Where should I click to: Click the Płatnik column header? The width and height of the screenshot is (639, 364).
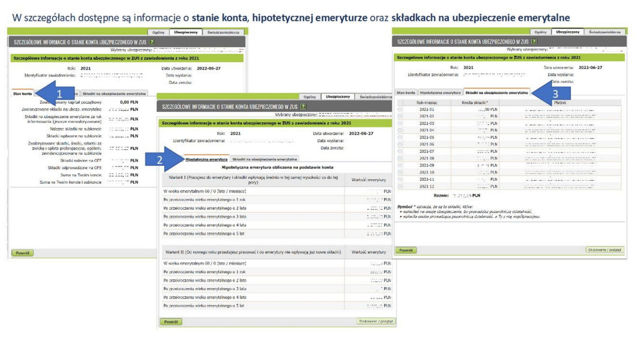[x=560, y=102]
